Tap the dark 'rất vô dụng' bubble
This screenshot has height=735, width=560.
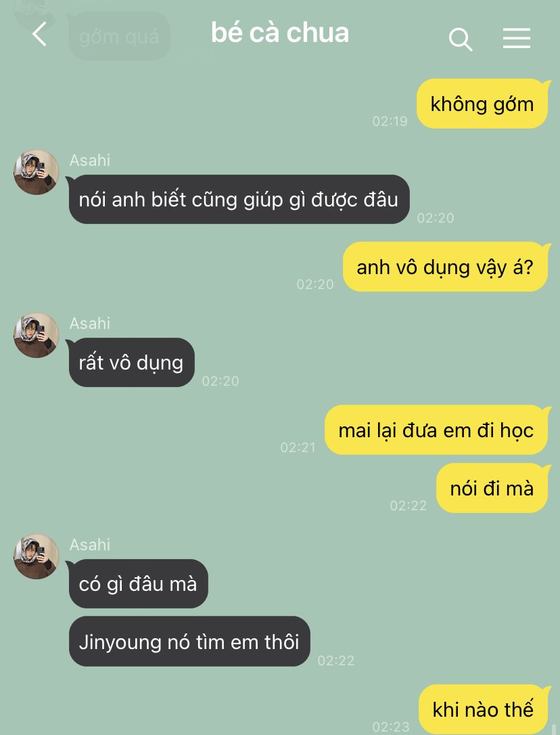[x=131, y=362]
